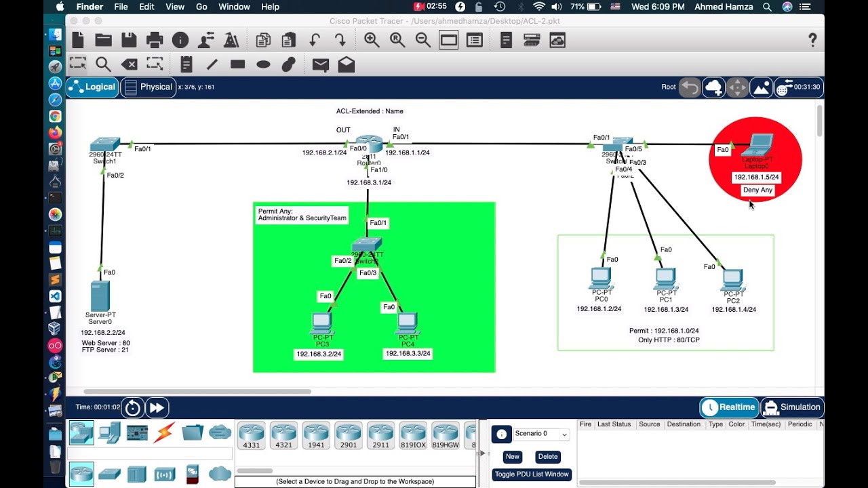
Task: Select the End Devices category
Action: (109, 432)
